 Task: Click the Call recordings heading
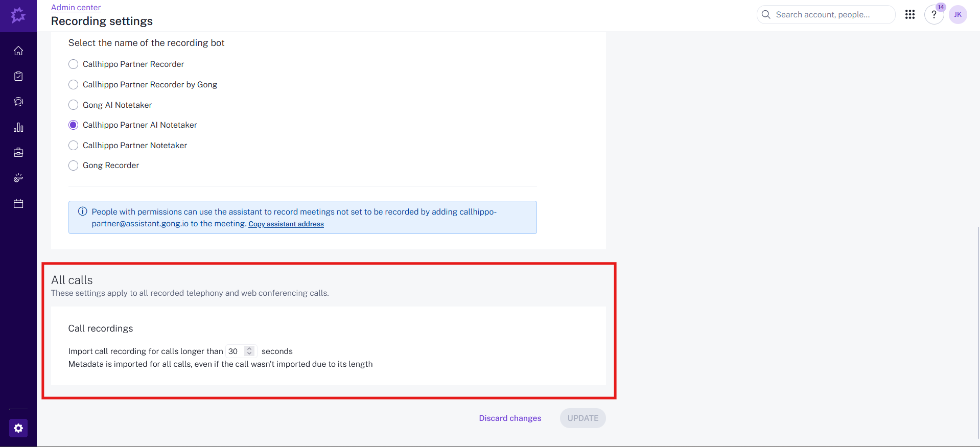(x=101, y=328)
